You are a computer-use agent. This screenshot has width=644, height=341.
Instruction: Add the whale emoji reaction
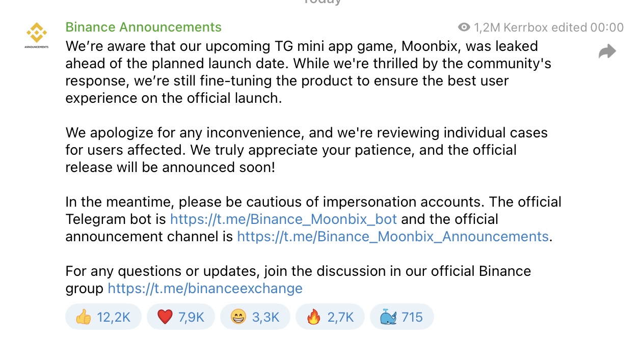coord(401,317)
